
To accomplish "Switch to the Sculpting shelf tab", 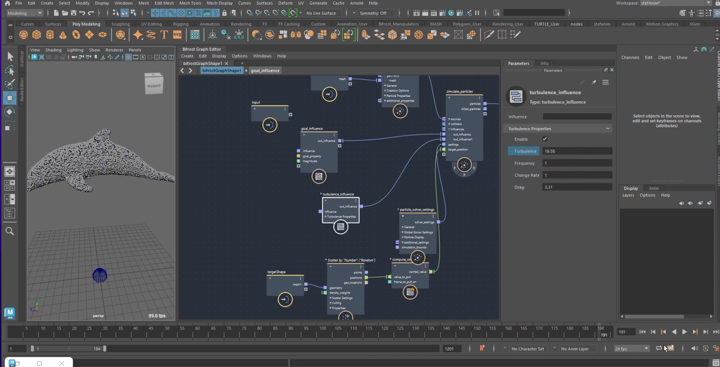I will coord(121,24).
